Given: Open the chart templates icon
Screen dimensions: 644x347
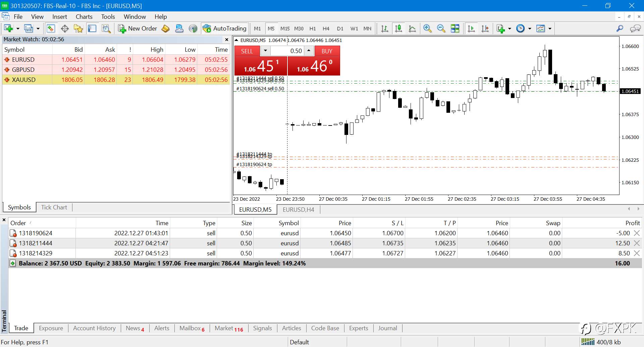Looking at the screenshot, I should coord(540,29).
